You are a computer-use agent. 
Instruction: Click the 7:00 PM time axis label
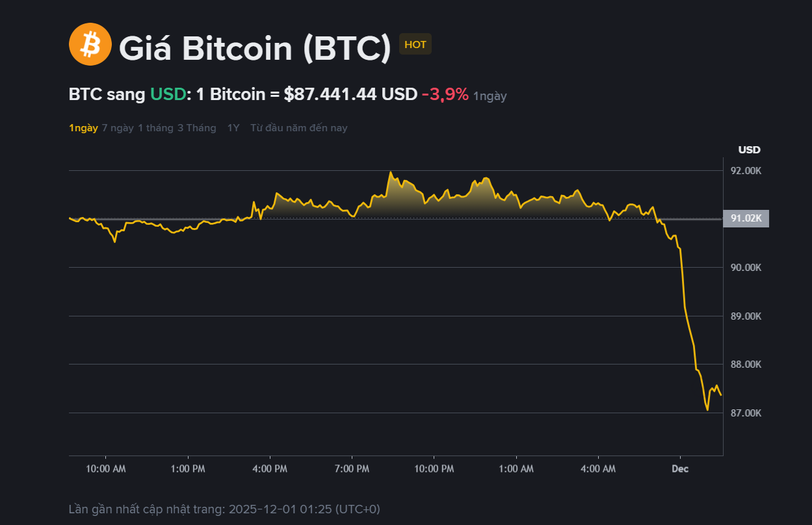(352, 468)
